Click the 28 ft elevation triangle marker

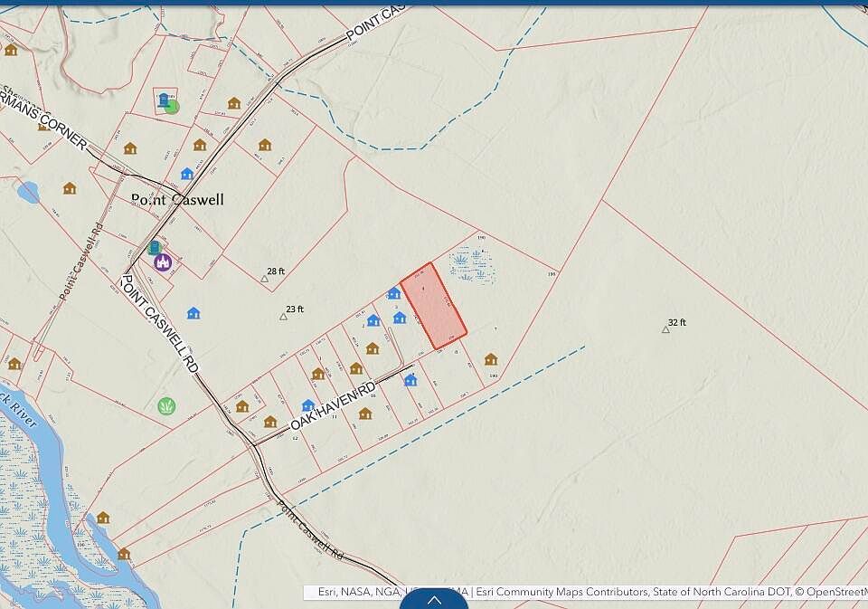click(265, 278)
